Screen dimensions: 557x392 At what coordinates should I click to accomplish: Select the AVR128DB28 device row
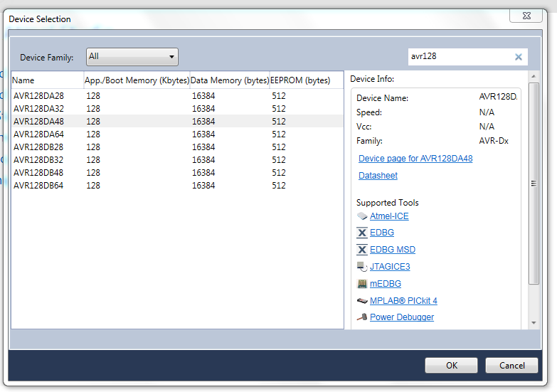[177, 147]
